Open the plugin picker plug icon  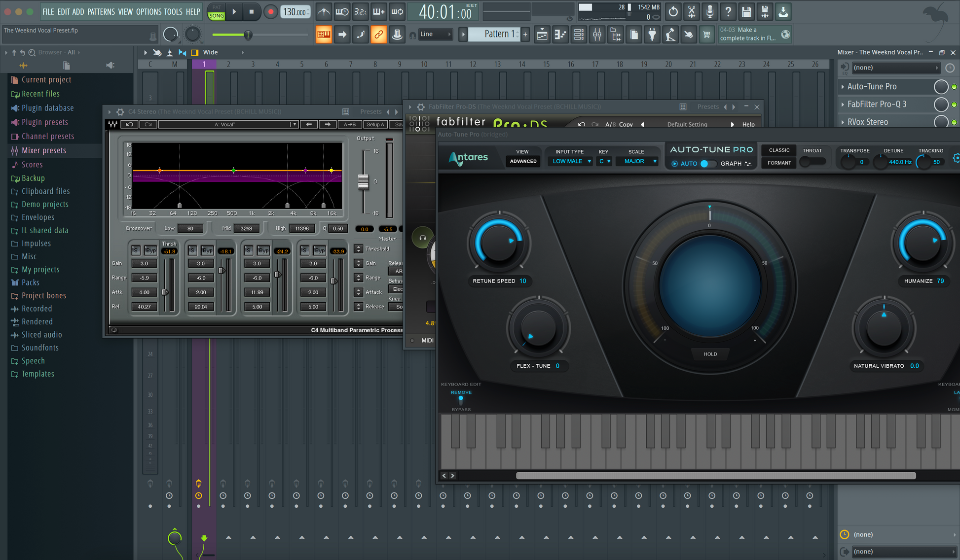[652, 35]
